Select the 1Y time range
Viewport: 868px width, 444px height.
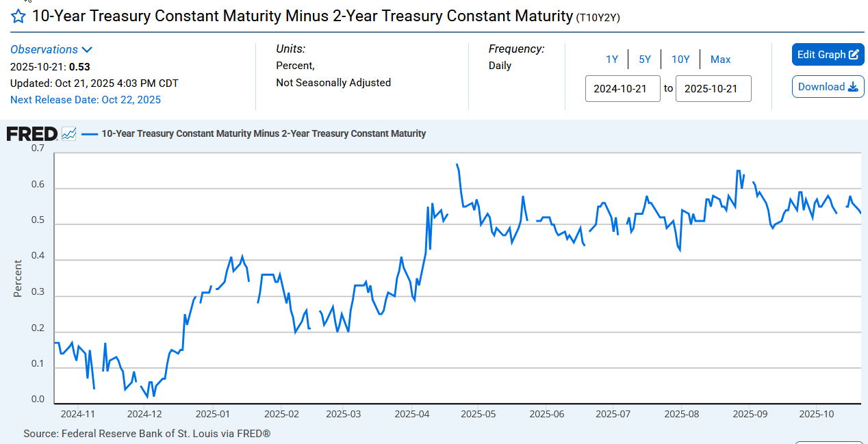[612, 60]
